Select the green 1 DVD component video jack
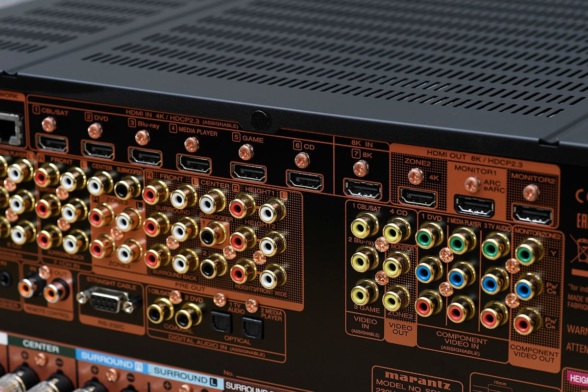 pyautogui.click(x=429, y=235)
